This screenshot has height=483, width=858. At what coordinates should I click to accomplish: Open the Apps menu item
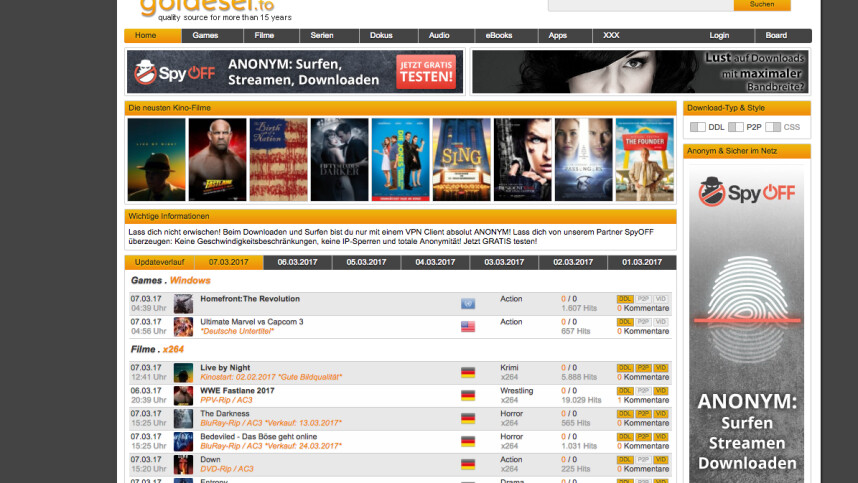565,36
